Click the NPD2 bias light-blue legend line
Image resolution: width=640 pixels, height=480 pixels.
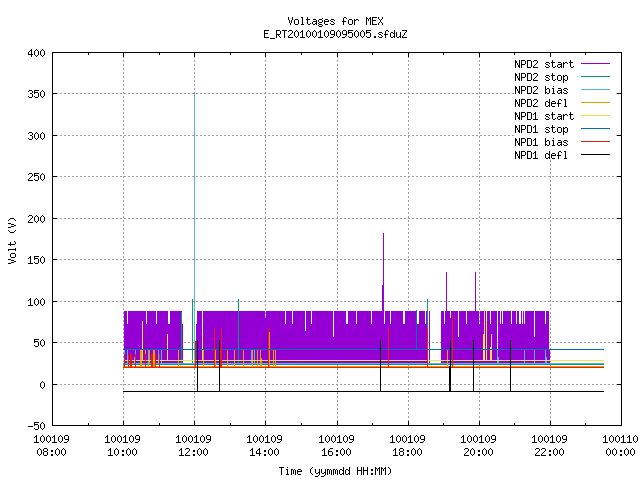(595, 90)
